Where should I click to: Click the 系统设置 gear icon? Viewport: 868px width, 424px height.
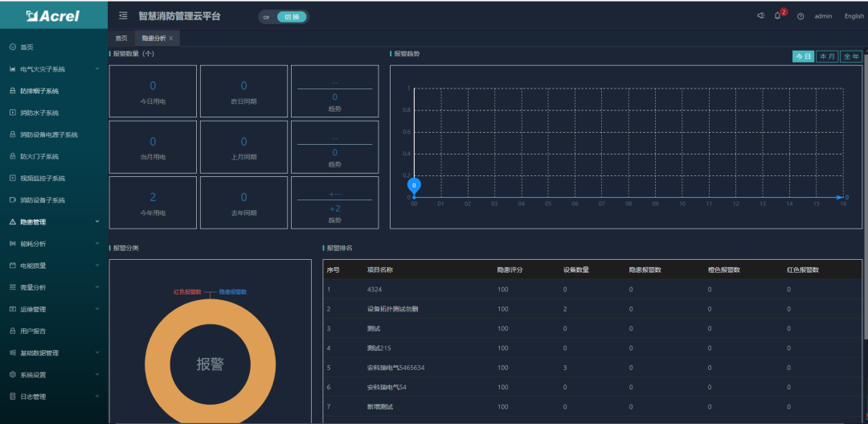coord(13,375)
